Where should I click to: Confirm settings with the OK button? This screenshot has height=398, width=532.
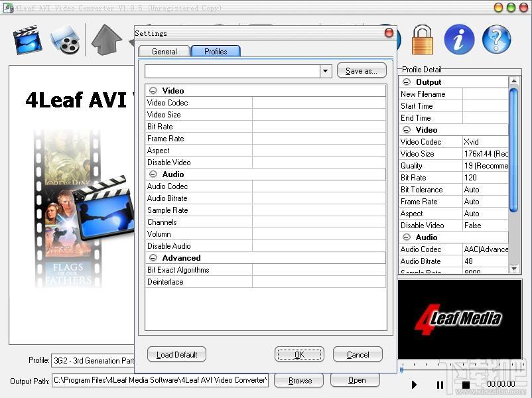tap(299, 355)
